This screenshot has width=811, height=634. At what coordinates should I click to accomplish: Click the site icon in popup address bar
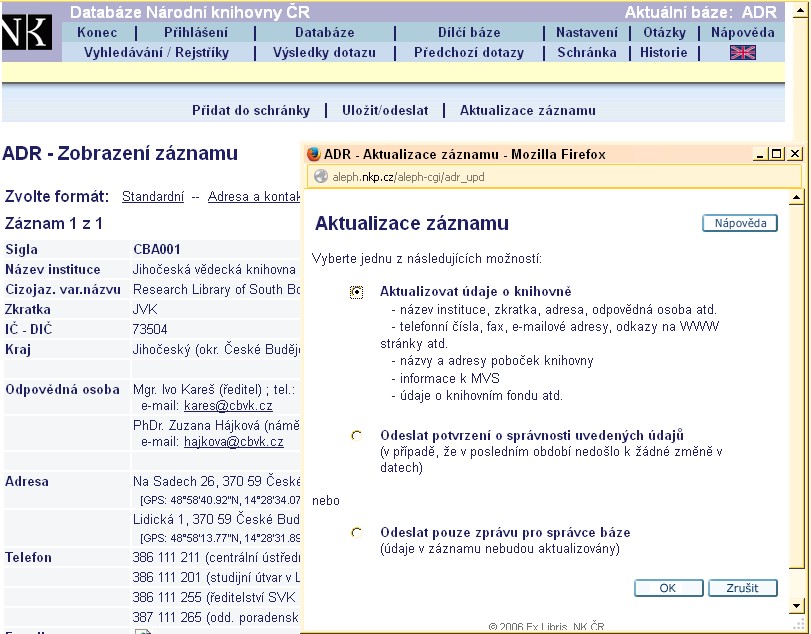coord(321,175)
